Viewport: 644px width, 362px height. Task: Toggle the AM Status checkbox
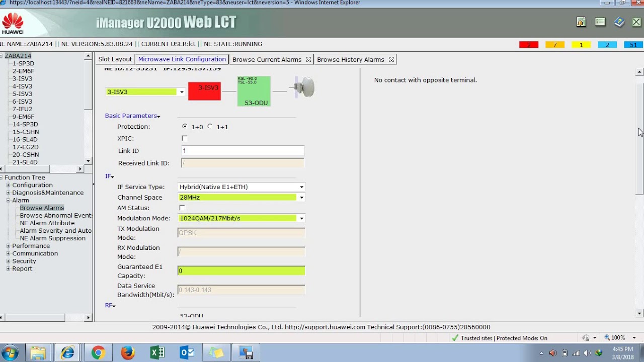pyautogui.click(x=182, y=208)
